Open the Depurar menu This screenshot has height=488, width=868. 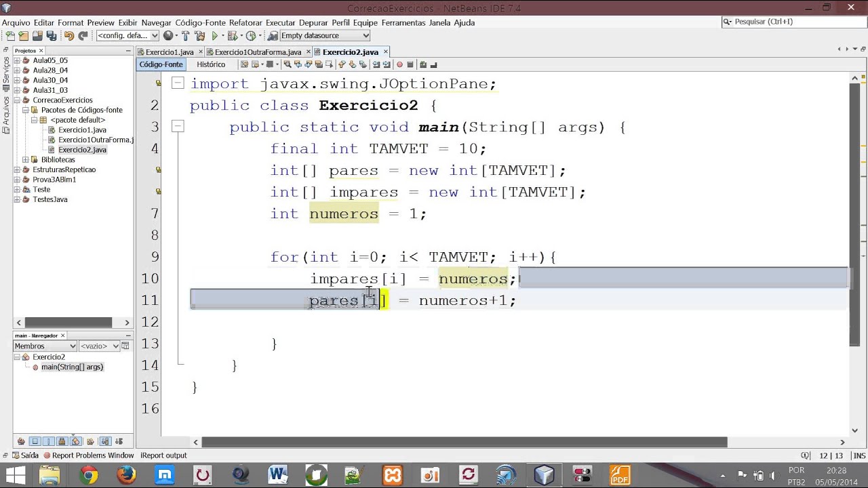click(313, 22)
